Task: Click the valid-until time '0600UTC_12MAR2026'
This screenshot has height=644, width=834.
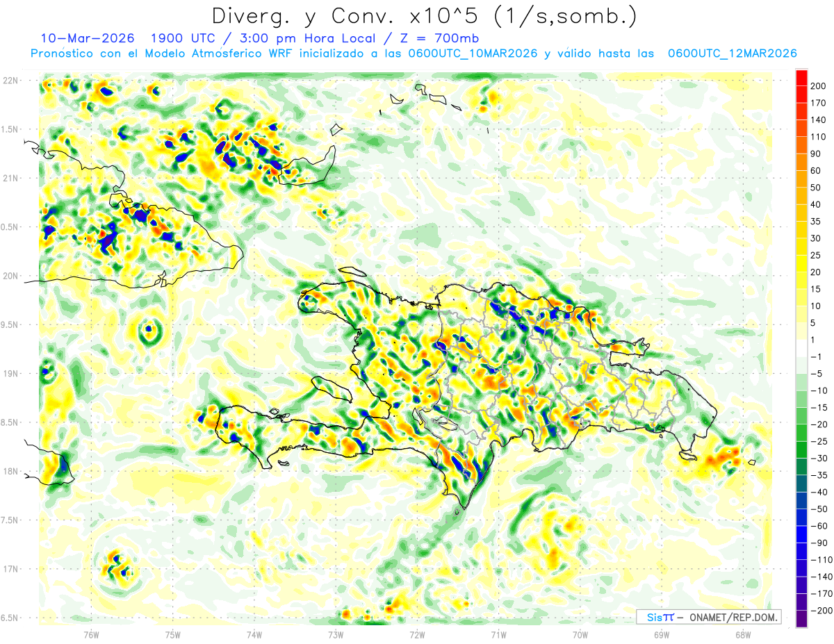Action: pos(731,53)
